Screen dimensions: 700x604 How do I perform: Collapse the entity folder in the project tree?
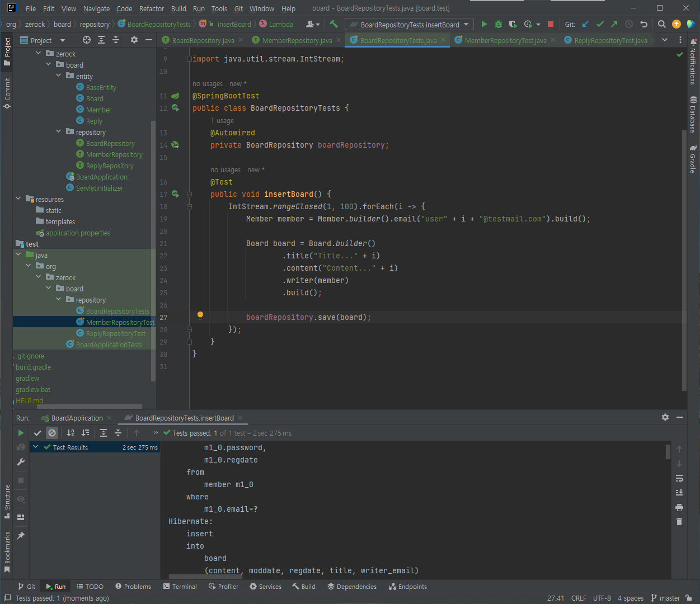click(59, 76)
